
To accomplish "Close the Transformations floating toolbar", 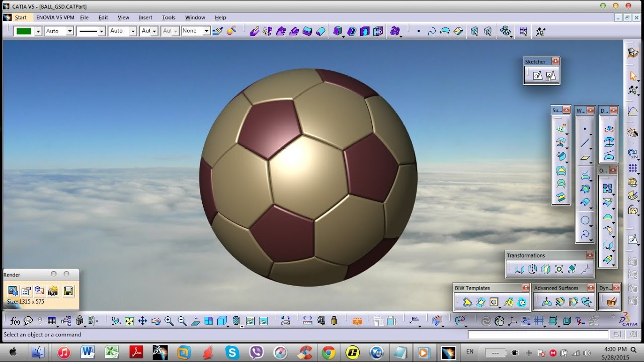I will point(590,255).
